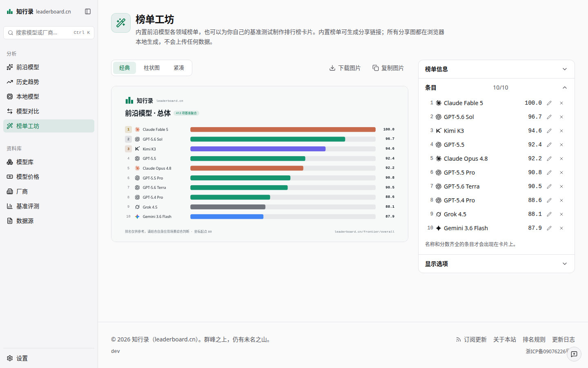Click the 412 benchmark badge on the card

point(186,113)
